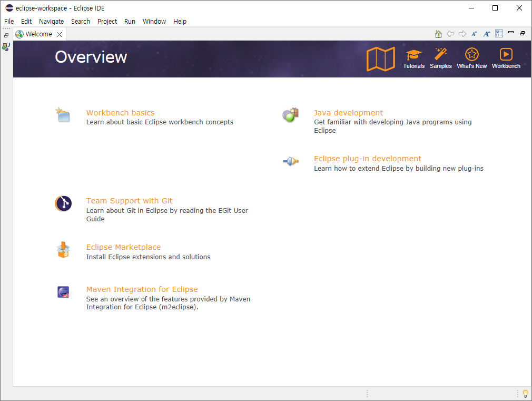Open Maven Integration for Eclipse link

142,289
